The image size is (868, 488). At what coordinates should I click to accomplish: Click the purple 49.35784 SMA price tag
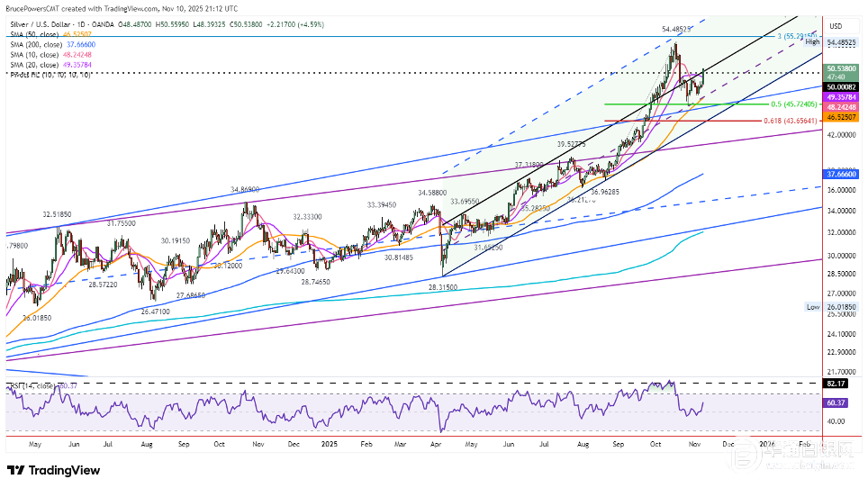coord(842,96)
